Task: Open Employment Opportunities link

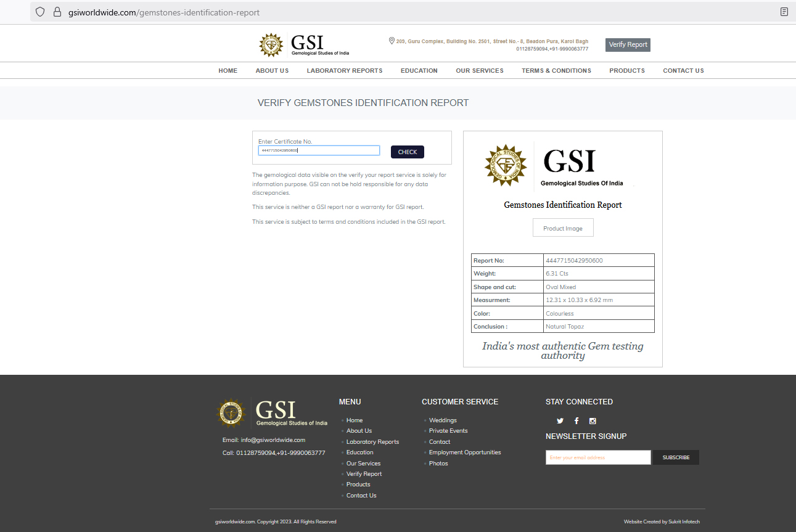Action: tap(465, 452)
